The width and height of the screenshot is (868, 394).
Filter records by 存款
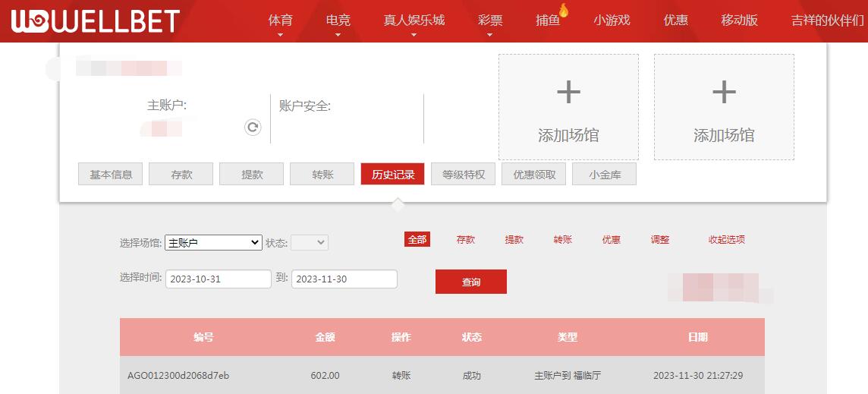pyautogui.click(x=466, y=240)
